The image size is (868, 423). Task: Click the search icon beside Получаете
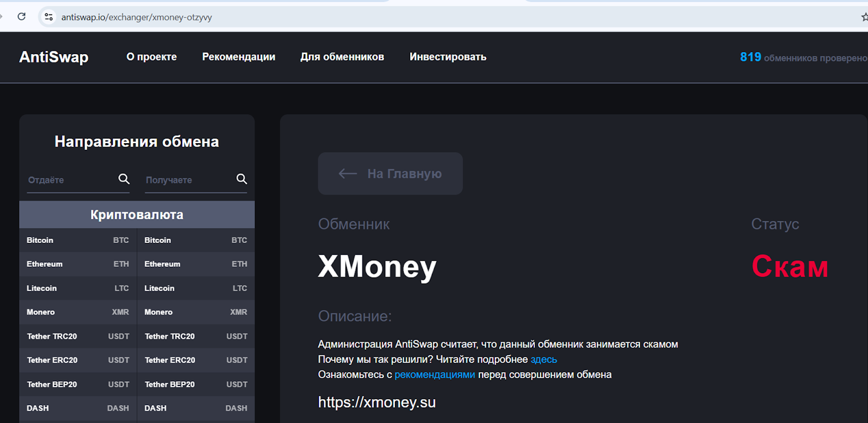[241, 179]
